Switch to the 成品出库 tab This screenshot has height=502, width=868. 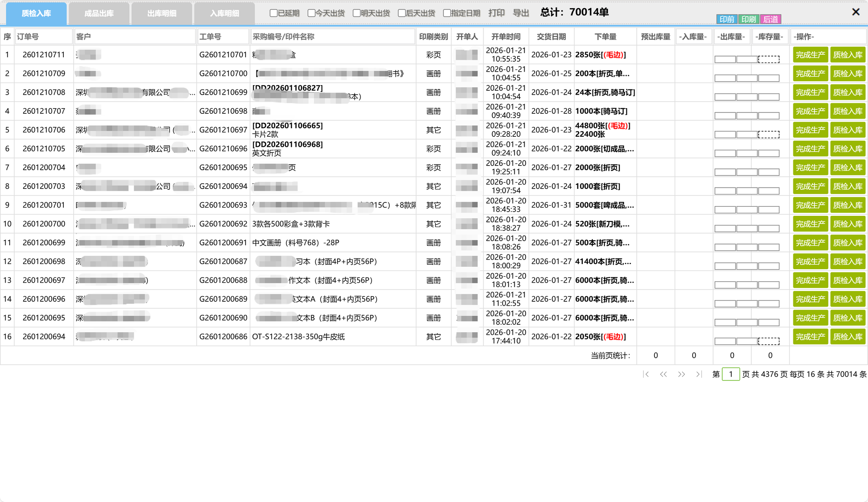point(99,13)
